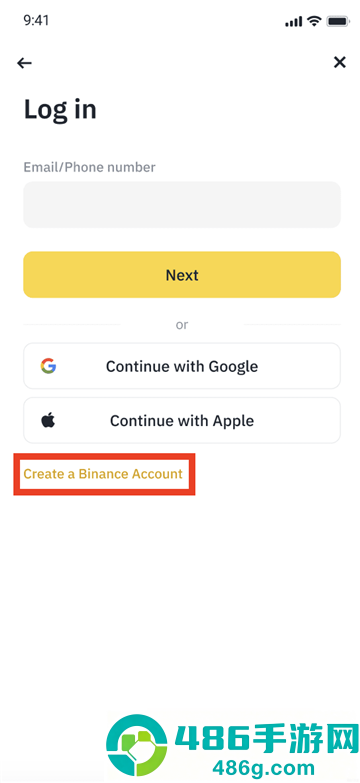Click the yellow Next button
This screenshot has height=783, width=360.
182,275
